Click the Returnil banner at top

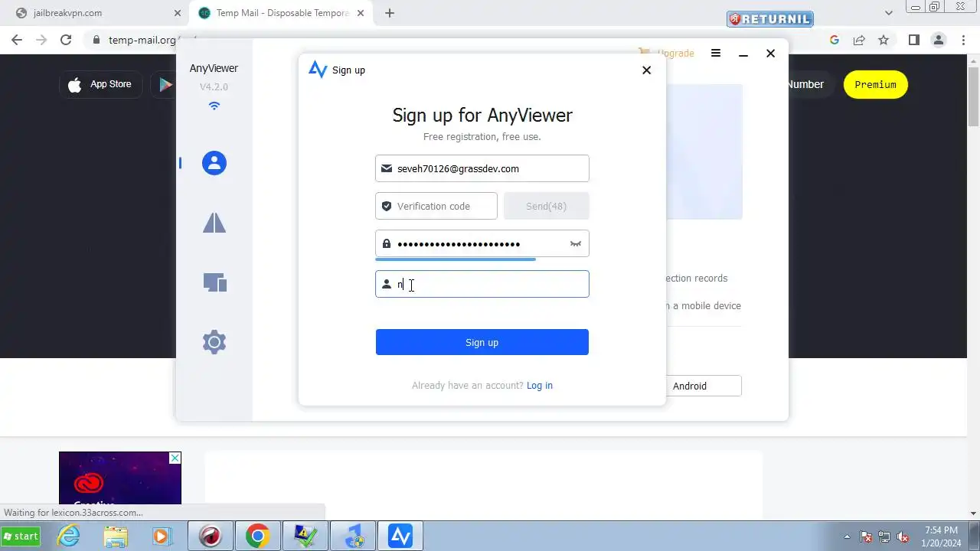click(x=770, y=19)
